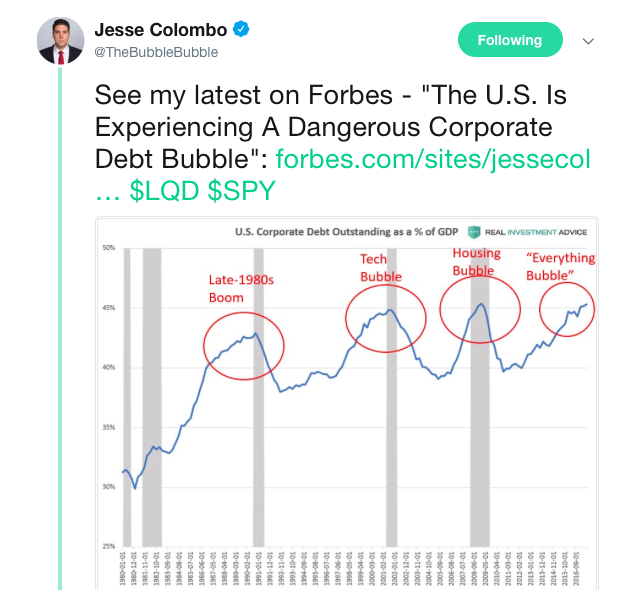Screen dimensions: 635x590
Task: Select the $SPY cashtag
Action: click(241, 193)
